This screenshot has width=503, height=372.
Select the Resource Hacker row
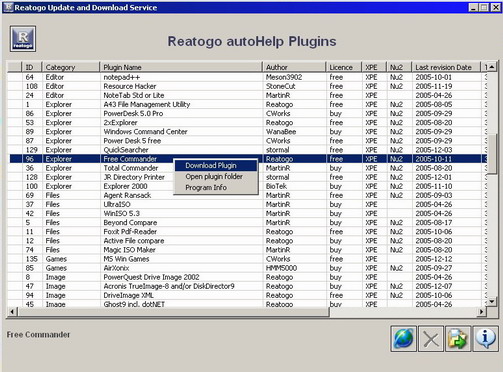[x=247, y=86]
